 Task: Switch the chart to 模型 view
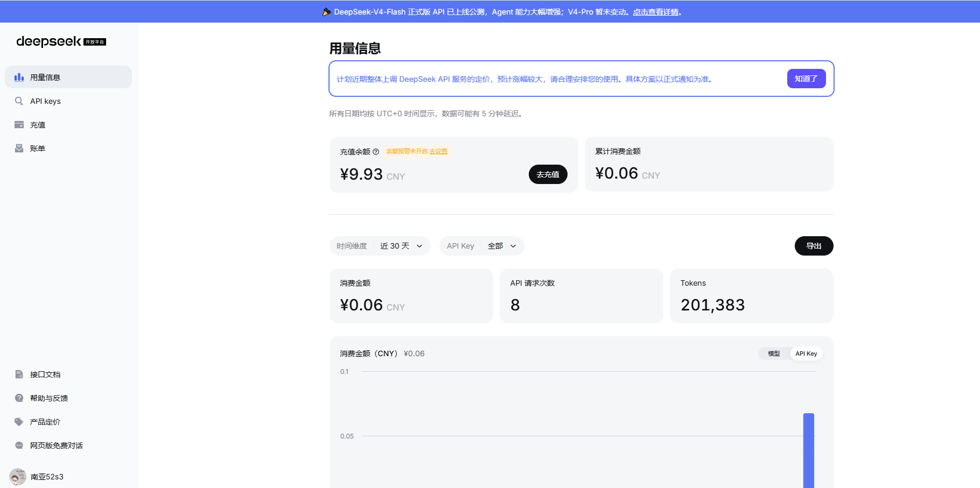coord(774,353)
